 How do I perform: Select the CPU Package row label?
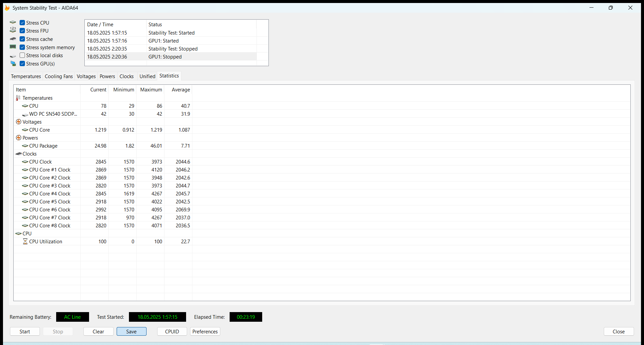pyautogui.click(x=43, y=146)
